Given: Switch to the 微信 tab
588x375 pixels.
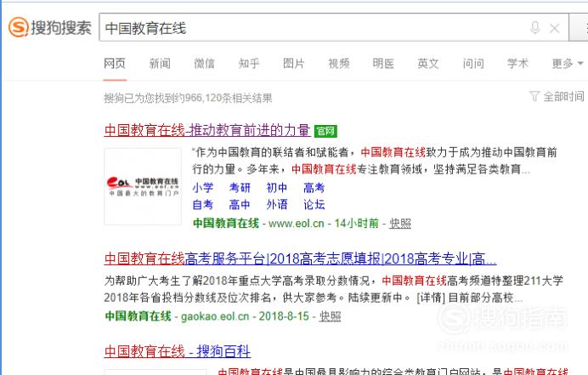Looking at the screenshot, I should pos(205,64).
